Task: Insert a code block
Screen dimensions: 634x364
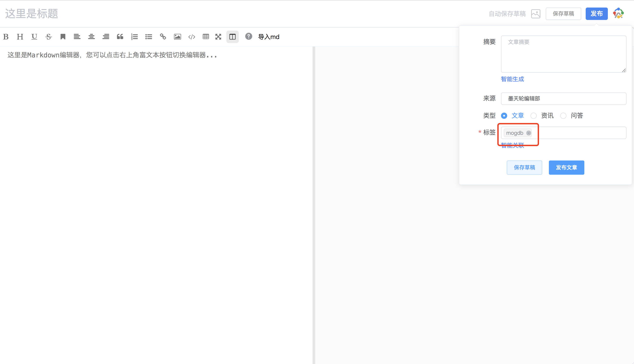Action: (x=192, y=37)
